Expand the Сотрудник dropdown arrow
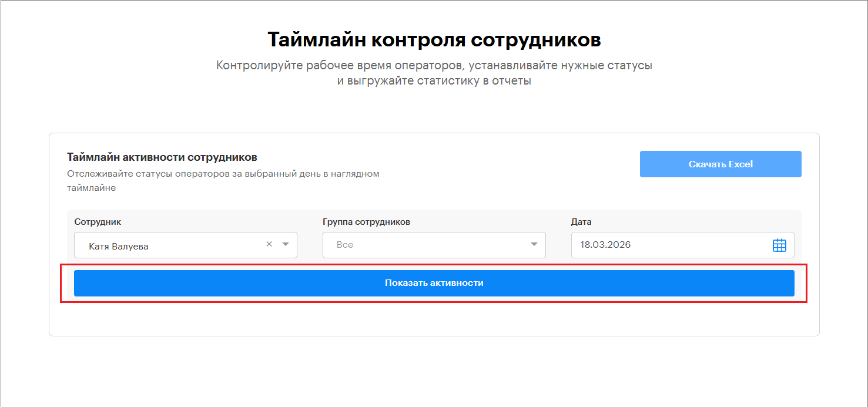 point(286,244)
